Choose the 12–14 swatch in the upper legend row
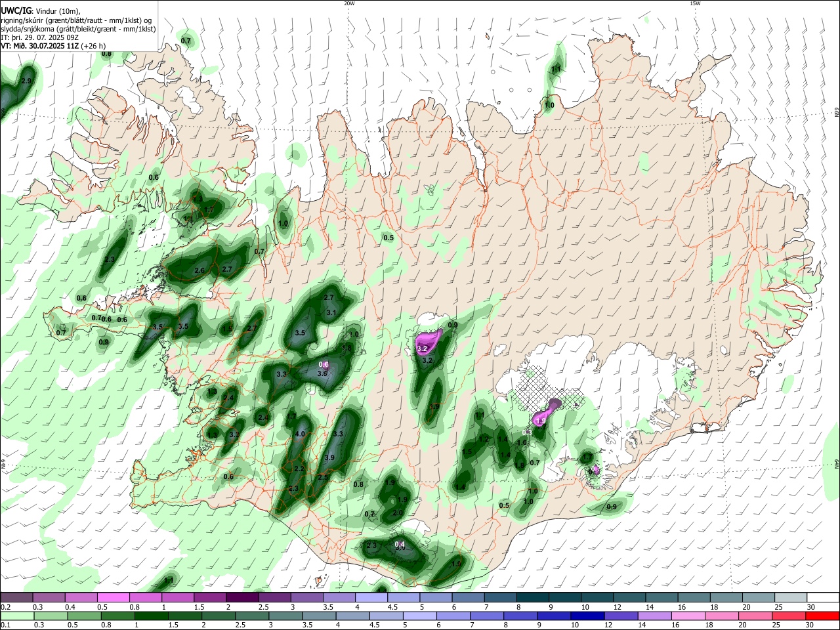 [629, 597]
